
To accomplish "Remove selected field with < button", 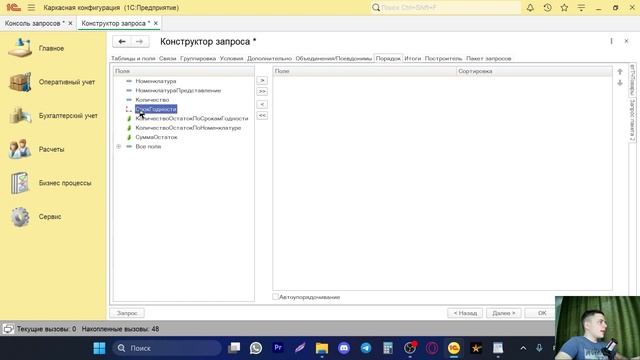I will coord(262,104).
